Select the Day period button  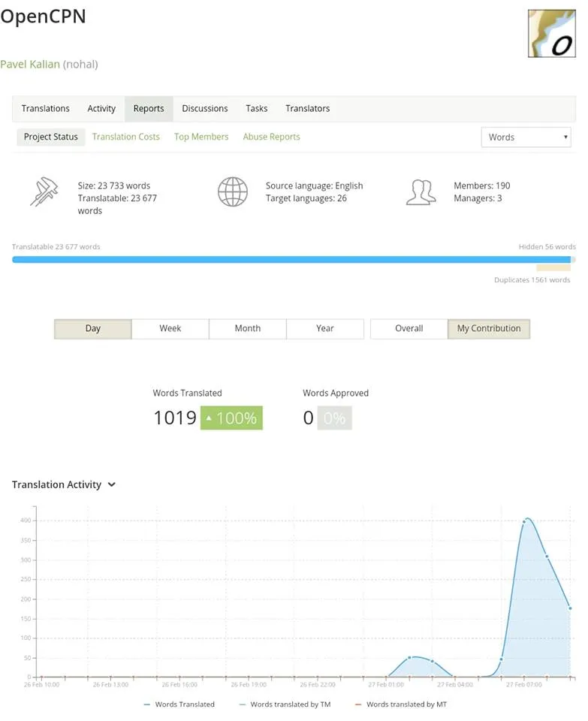point(93,329)
